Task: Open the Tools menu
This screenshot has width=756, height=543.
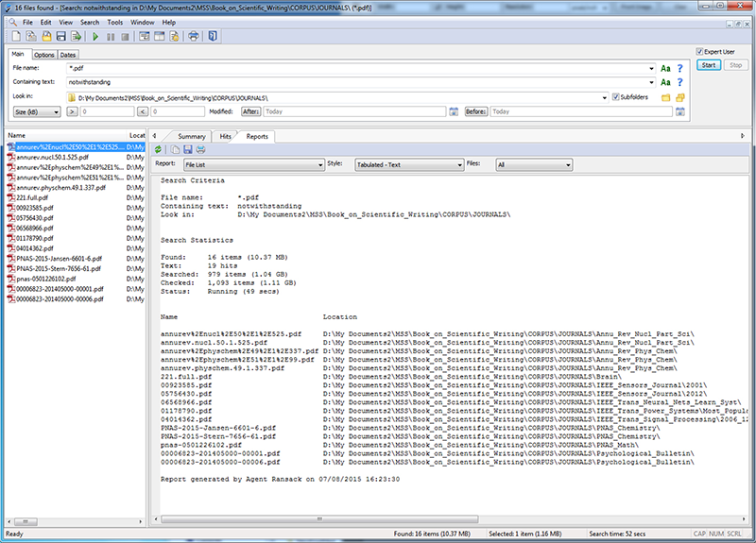Action: click(x=114, y=22)
